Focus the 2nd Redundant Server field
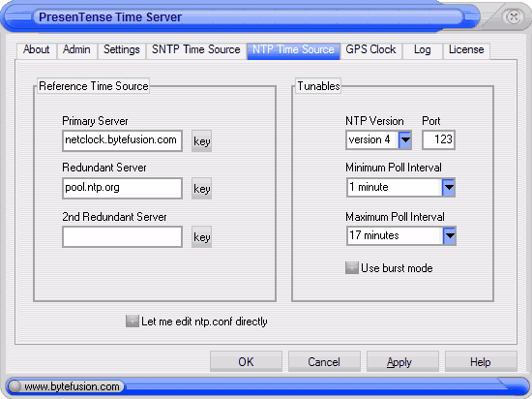 point(122,236)
